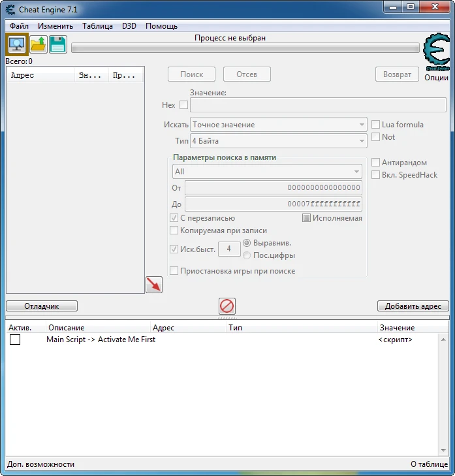The height and width of the screenshot is (476, 455).
Task: Click the address table scroll down arrow
Action: point(443,450)
